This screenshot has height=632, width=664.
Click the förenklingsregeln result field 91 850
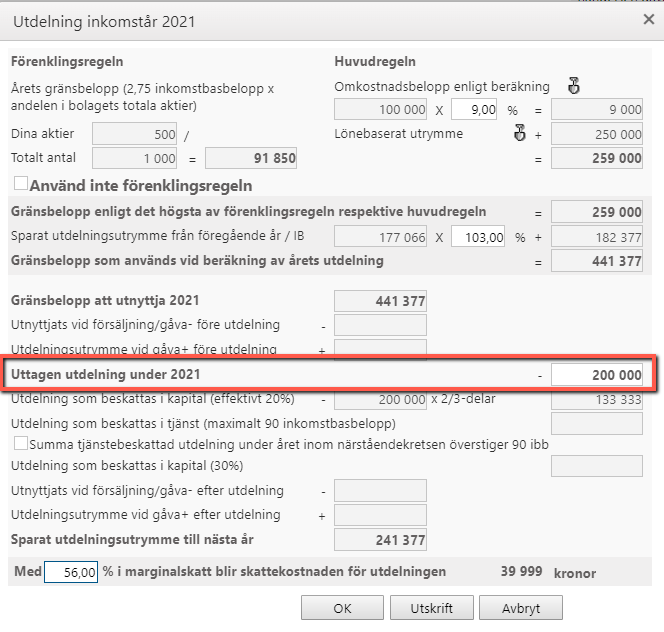(251, 158)
